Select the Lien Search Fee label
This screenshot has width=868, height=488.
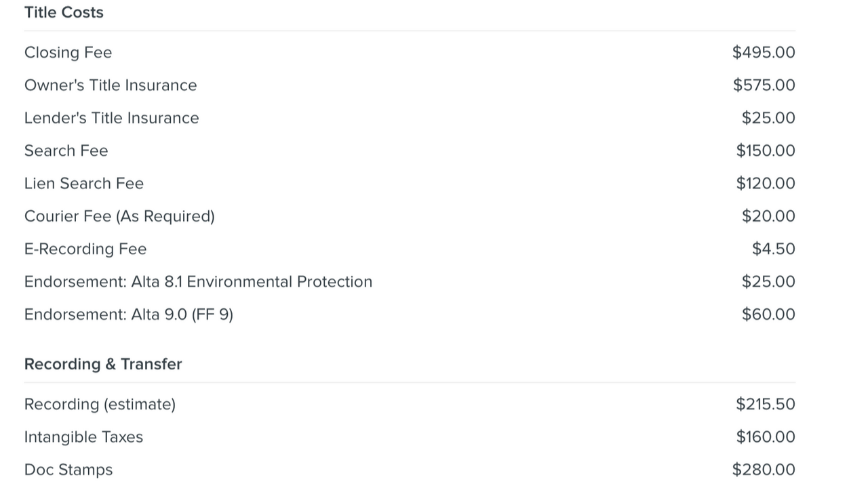tap(84, 184)
